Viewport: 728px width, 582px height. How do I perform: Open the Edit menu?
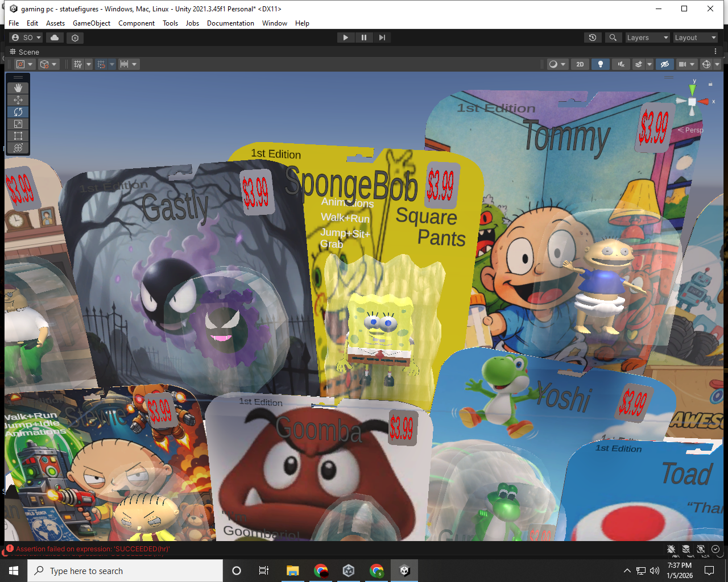(32, 23)
